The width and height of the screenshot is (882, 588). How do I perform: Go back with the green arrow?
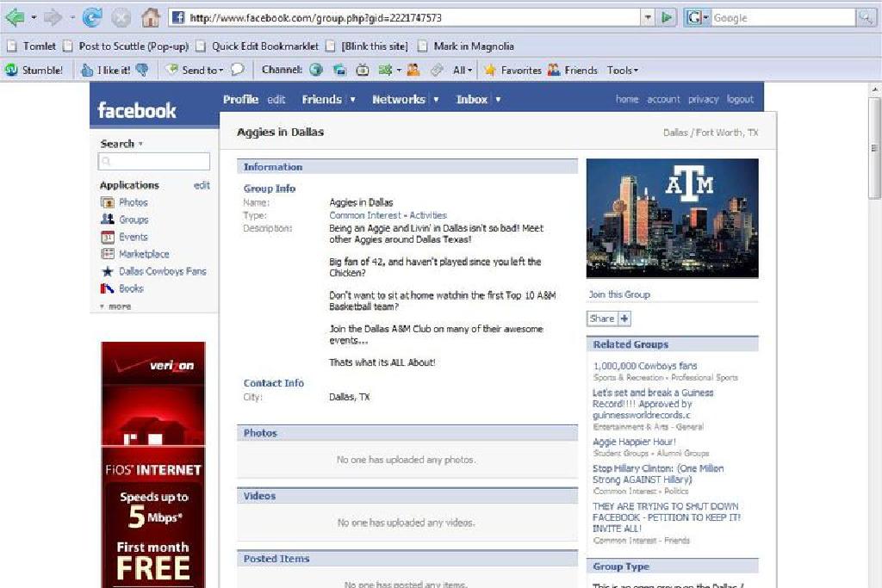point(15,18)
